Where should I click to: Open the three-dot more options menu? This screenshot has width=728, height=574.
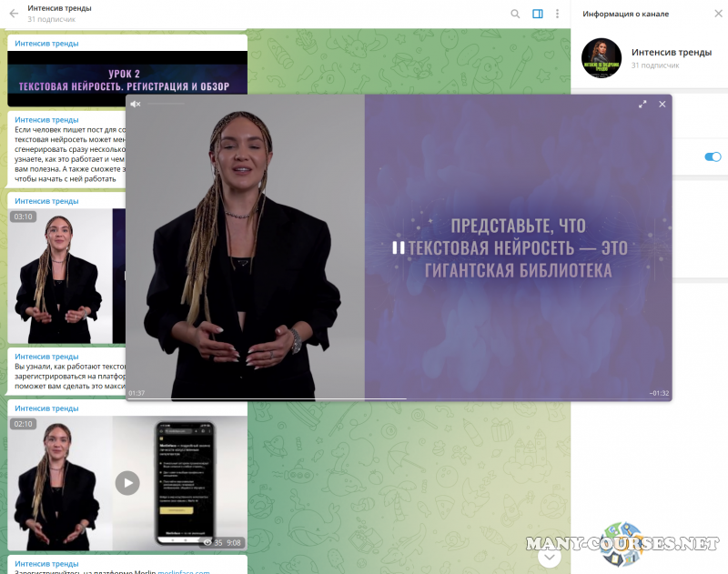click(x=557, y=14)
